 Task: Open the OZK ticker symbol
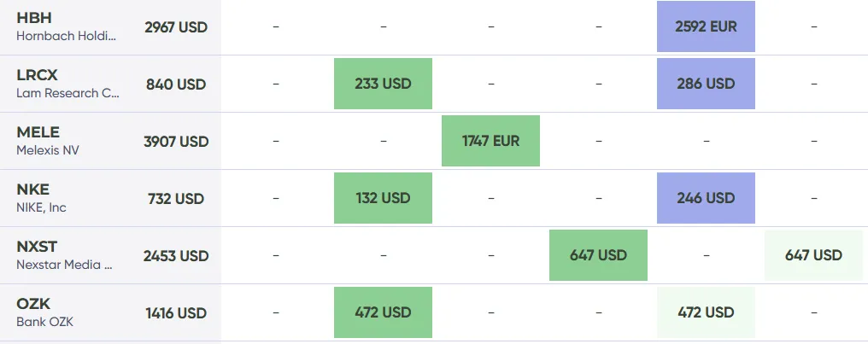point(33,304)
